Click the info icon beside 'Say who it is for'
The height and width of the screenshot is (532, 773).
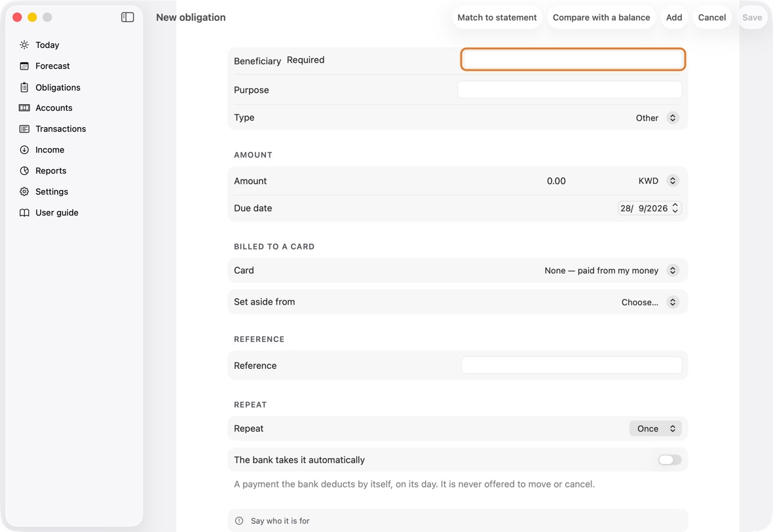click(x=239, y=521)
